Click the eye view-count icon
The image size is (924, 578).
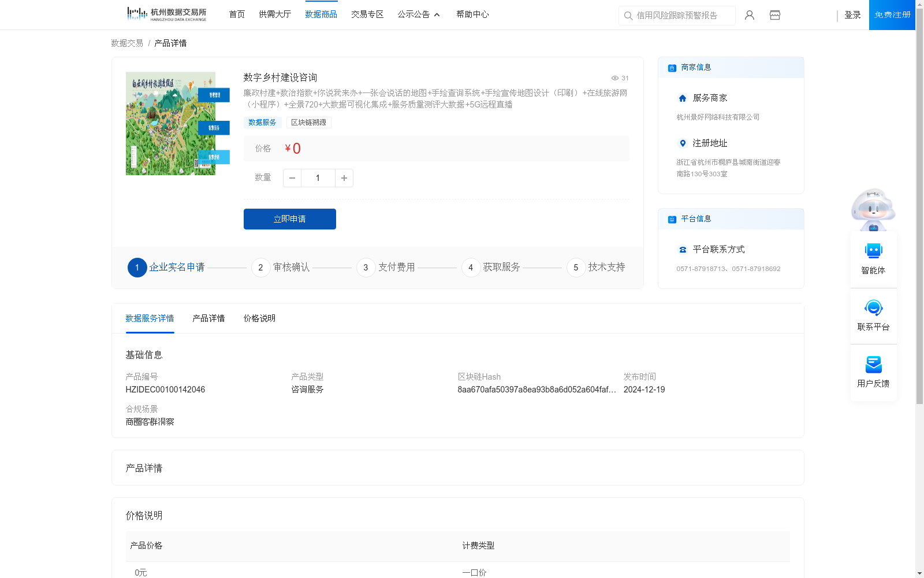(x=615, y=78)
